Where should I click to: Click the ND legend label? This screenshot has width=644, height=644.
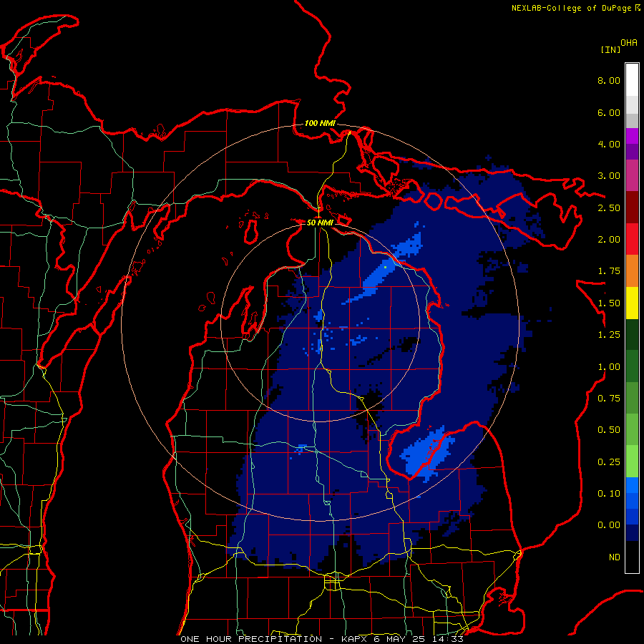615,557
